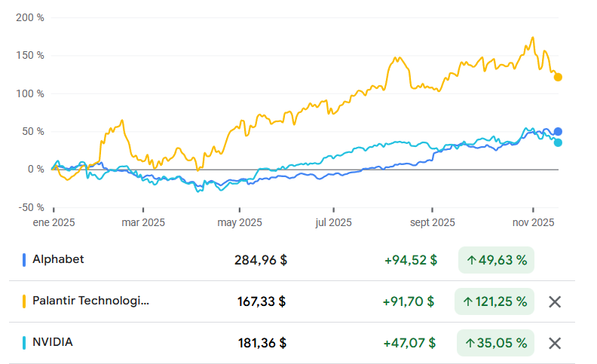Click the mar 2025 axis label
Image resolution: width=597 pixels, height=364 pixels.
(143, 222)
